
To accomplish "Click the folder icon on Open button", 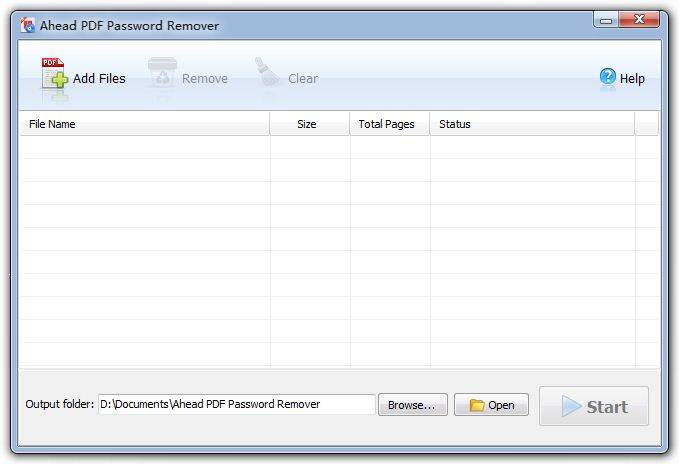I will click(x=477, y=405).
